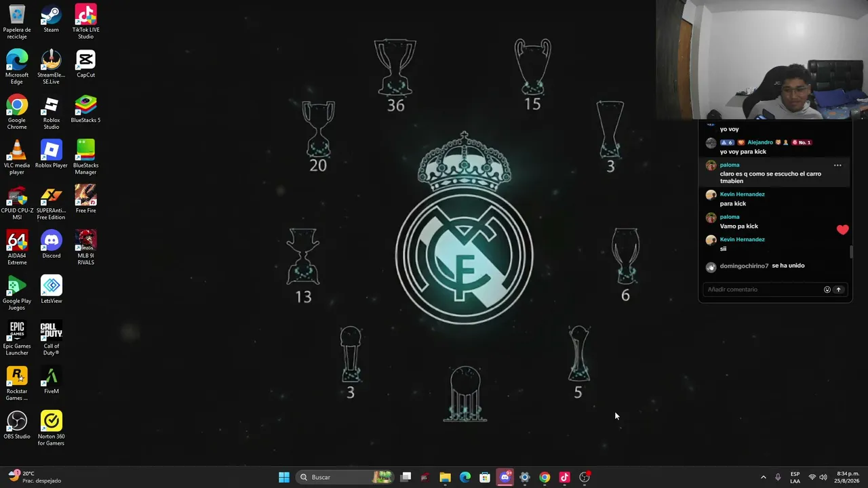Open the volume speaker tray icon

point(823,477)
